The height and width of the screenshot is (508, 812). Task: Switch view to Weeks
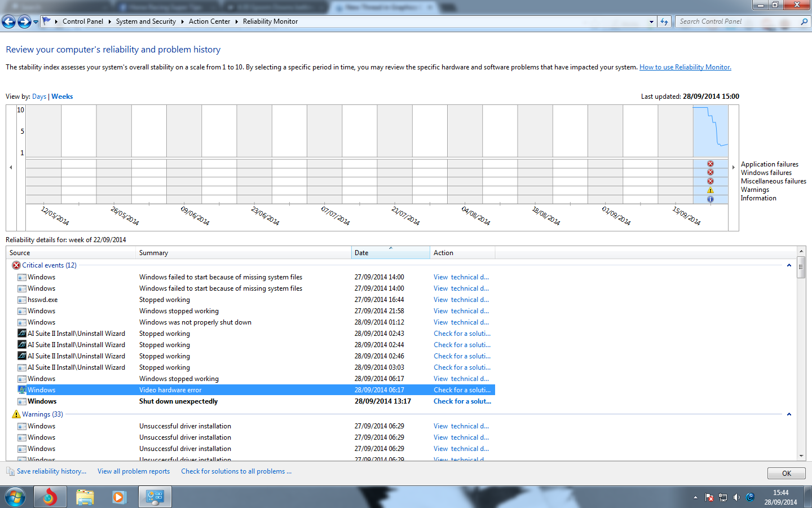click(62, 97)
